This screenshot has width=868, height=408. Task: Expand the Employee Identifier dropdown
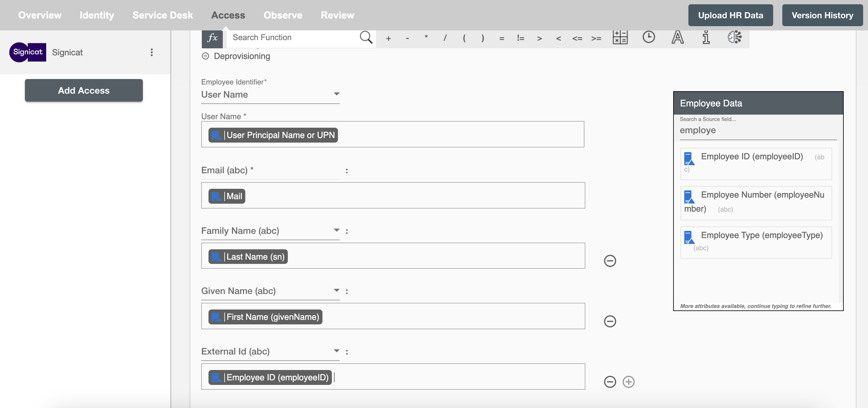[336, 94]
